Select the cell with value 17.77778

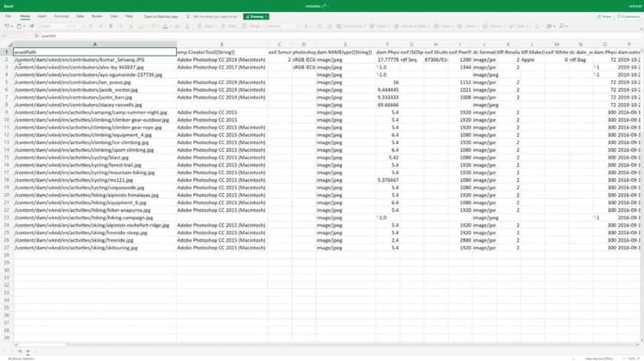point(387,59)
